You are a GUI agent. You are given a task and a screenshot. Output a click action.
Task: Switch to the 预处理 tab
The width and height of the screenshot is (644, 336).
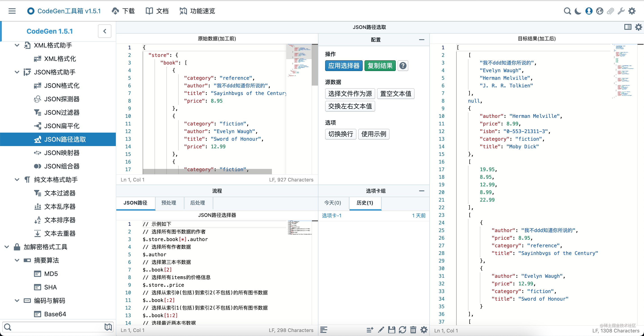pyautogui.click(x=169, y=203)
